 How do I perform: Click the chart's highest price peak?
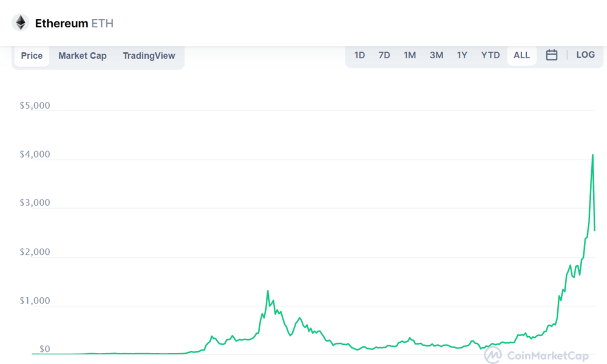point(592,155)
